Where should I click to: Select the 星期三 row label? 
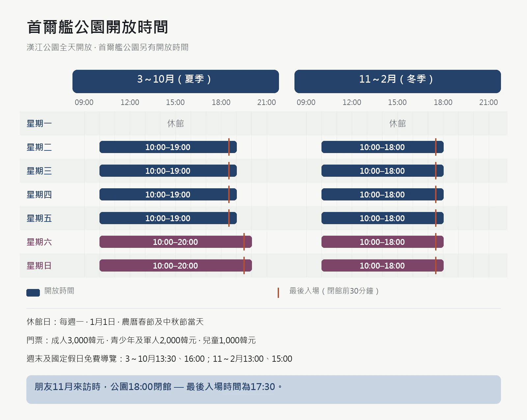pyautogui.click(x=39, y=171)
